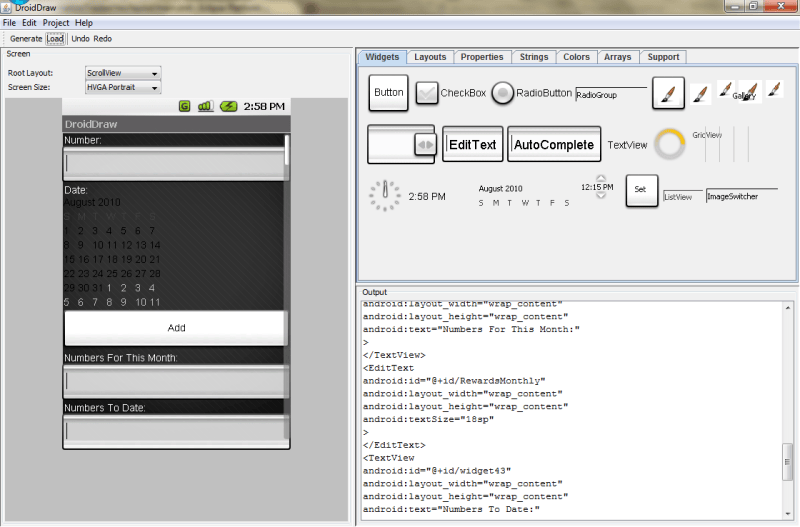Click the Numbers For This Month field
Image resolution: width=800 pixels, height=527 pixels.
[x=176, y=381]
